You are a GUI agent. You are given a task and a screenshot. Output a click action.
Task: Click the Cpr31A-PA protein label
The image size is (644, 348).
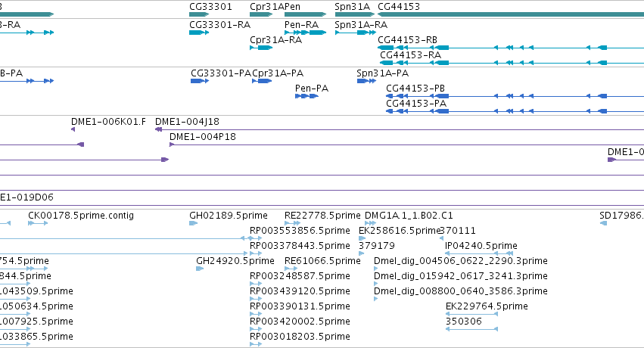coord(278,73)
